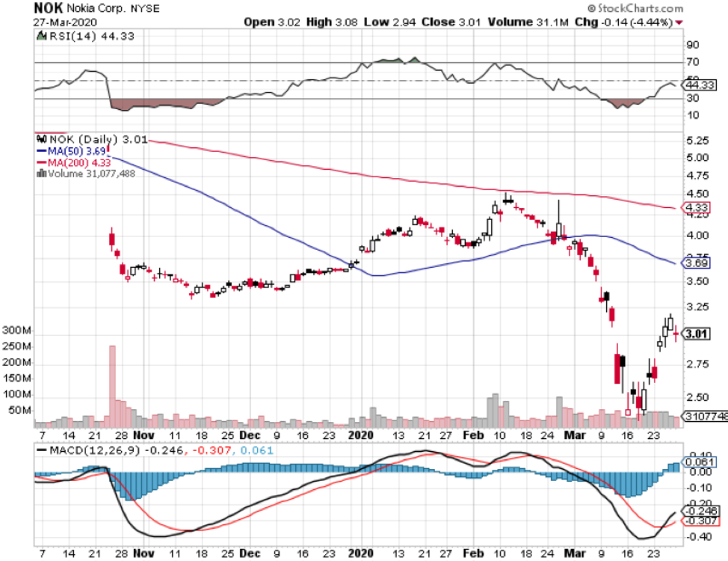Click the -0.246 MACD tag on right axis

[x=700, y=512]
